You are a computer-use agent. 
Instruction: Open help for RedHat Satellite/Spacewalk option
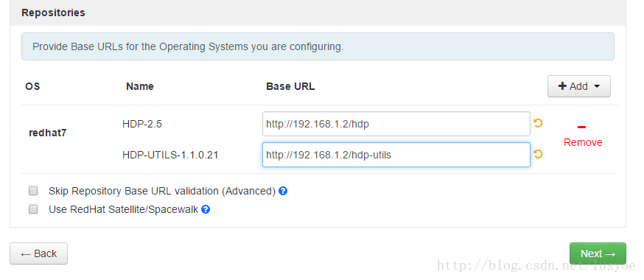point(206,209)
